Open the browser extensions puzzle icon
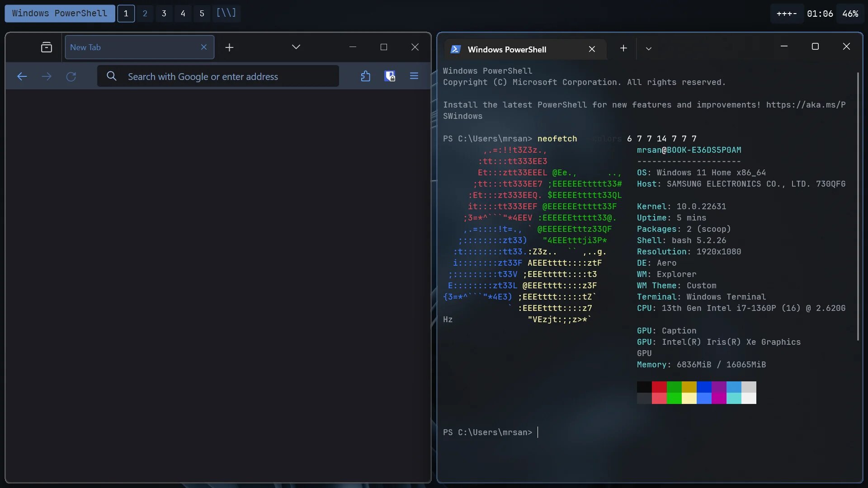The height and width of the screenshot is (488, 868). (x=366, y=76)
